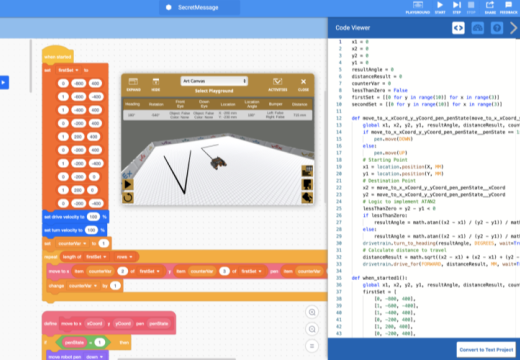Click the Stop button in the toolbar
Viewport: 520px width, 360px height.
[x=471, y=8]
